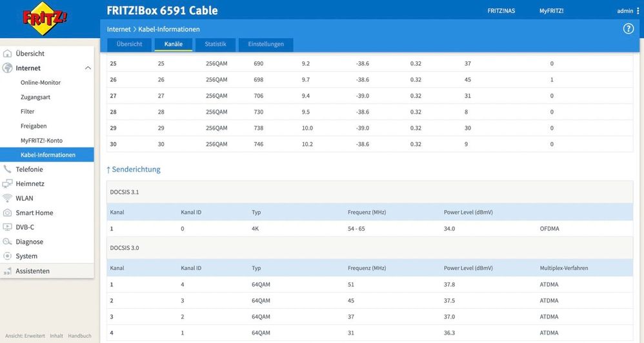
Task: Click Internet breadcrumb link
Action: coord(119,29)
